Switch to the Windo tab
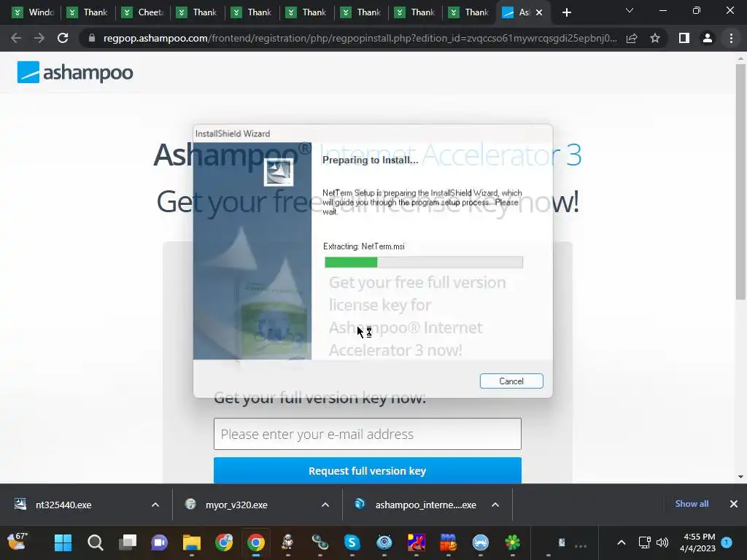747x560 pixels. (33, 12)
